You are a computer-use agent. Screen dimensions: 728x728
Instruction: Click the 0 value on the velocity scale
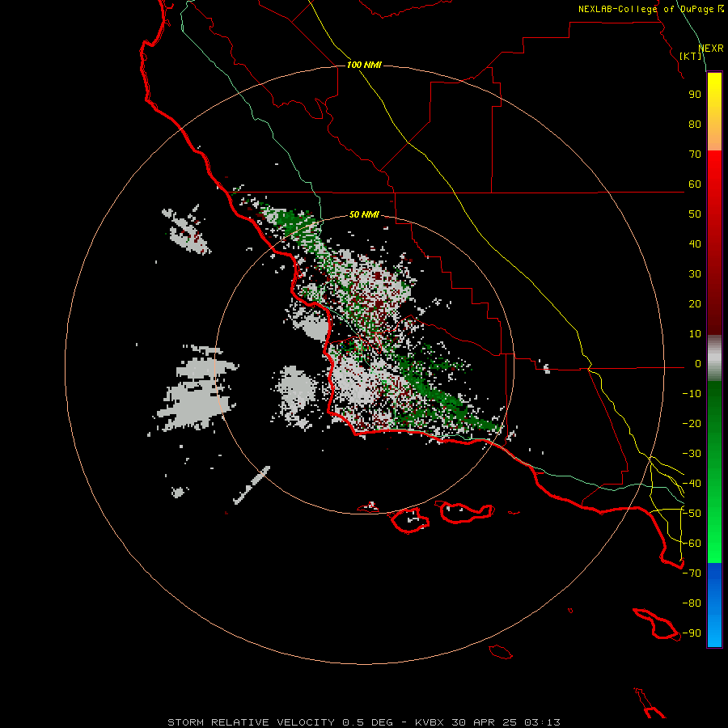[x=698, y=364]
